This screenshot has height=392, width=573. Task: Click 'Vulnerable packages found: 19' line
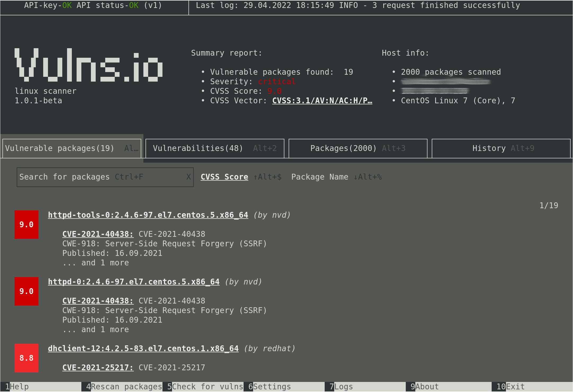(x=281, y=72)
